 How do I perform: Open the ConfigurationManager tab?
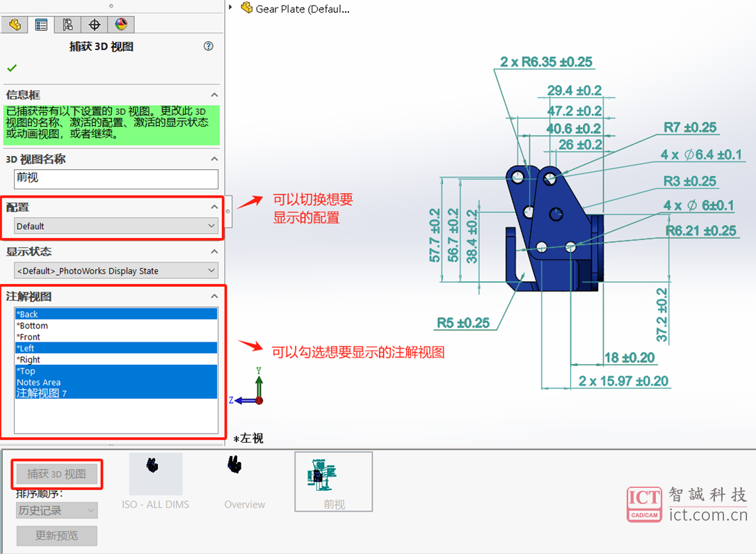pos(67,24)
